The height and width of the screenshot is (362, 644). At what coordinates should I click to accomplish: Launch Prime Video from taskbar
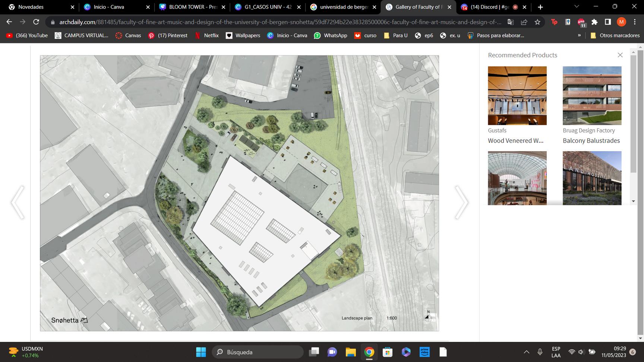coord(424,352)
